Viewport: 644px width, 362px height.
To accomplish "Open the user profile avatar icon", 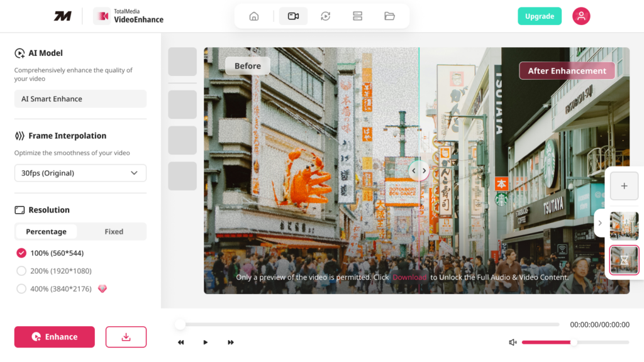I will pyautogui.click(x=580, y=16).
